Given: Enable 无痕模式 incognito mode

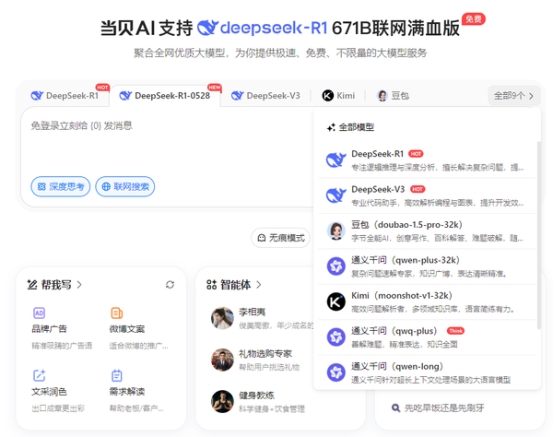Looking at the screenshot, I should (281, 238).
